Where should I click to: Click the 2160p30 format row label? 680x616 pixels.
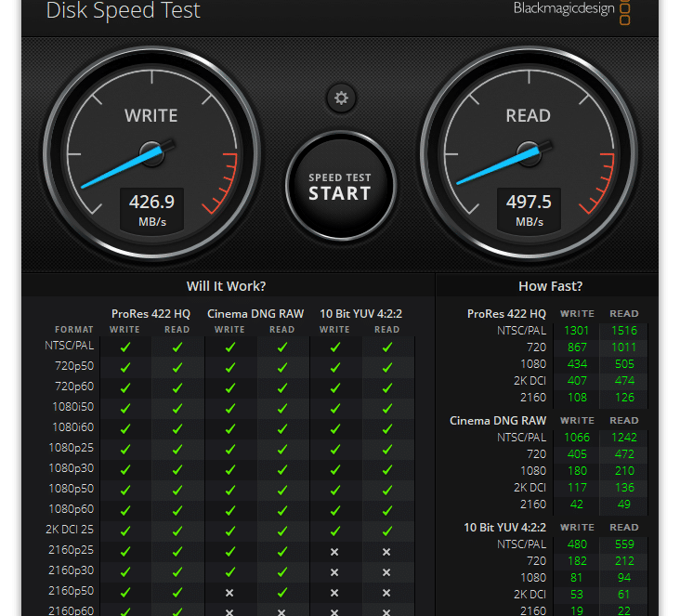pyautogui.click(x=72, y=570)
